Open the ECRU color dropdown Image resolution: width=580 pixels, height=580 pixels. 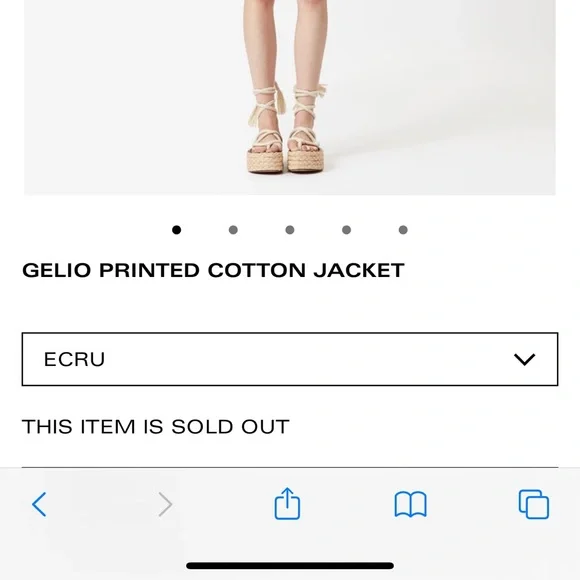(x=290, y=359)
